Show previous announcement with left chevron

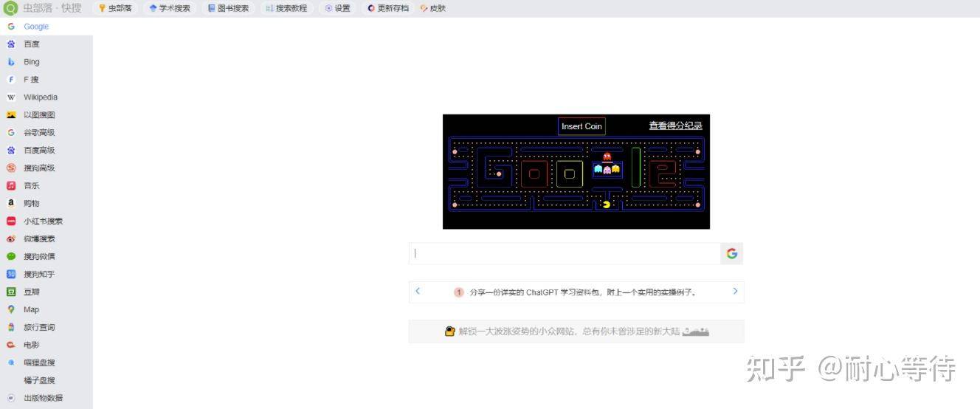[418, 291]
